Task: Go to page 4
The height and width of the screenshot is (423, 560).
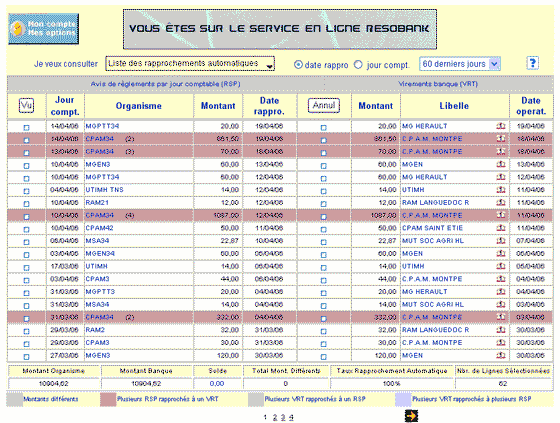Action: tap(291, 417)
